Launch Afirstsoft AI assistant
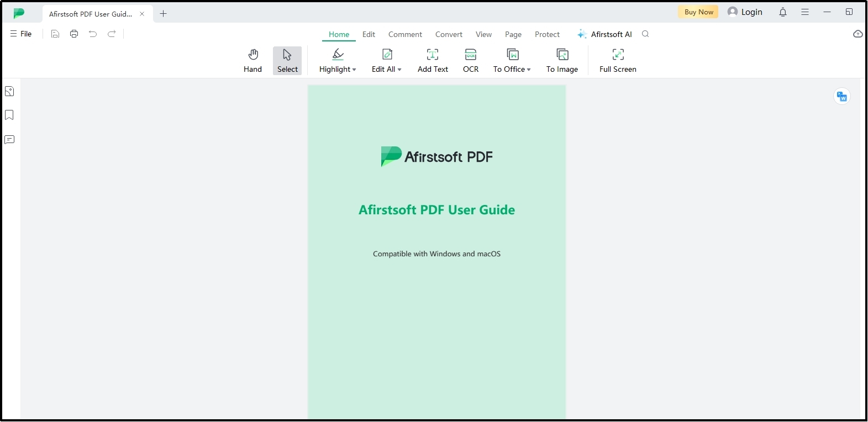 click(604, 34)
